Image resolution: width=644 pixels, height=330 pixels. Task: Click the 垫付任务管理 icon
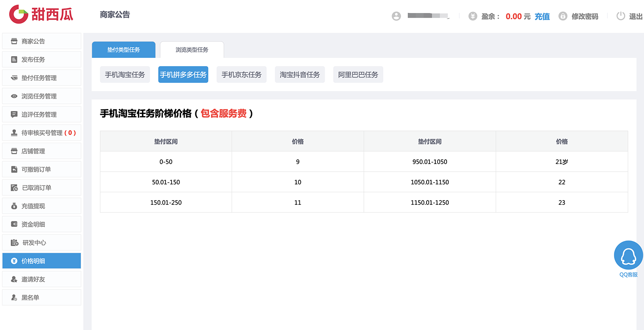pos(14,78)
